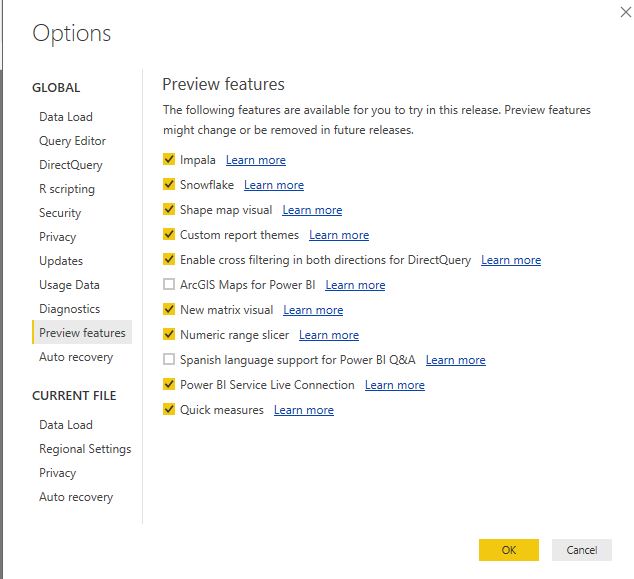Screen dimensions: 634x579
Task: Click the Cancel button
Action: [581, 550]
